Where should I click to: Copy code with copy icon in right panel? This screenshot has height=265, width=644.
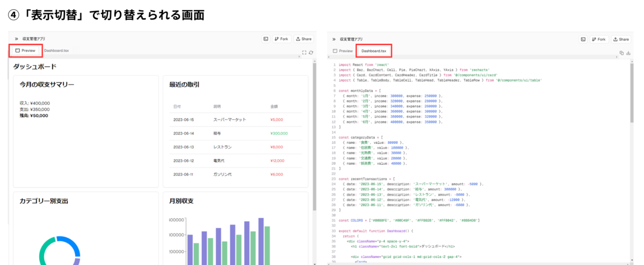621,53
